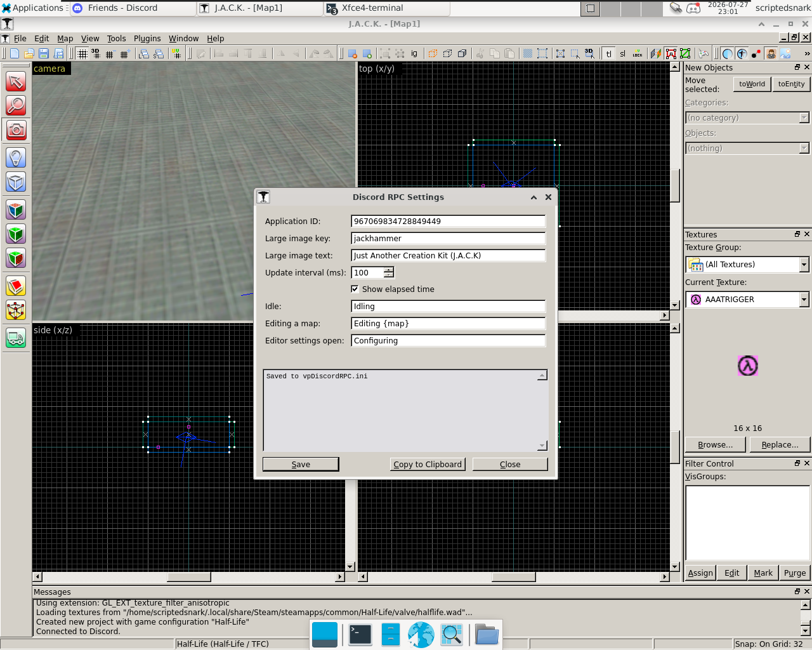Save the map with the floppy disk icon
This screenshot has height=650, width=812.
(x=44, y=54)
